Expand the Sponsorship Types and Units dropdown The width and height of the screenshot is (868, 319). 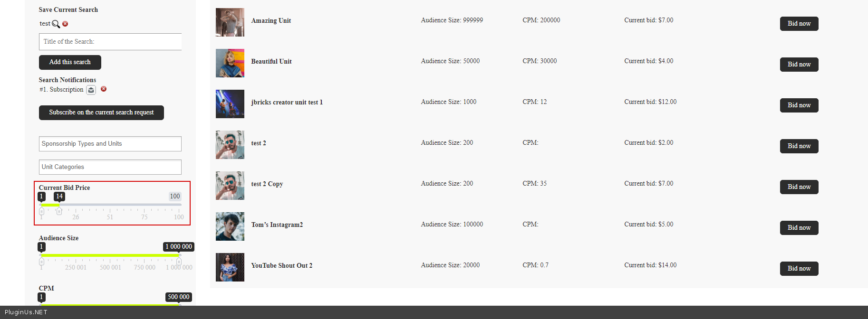[x=110, y=144]
